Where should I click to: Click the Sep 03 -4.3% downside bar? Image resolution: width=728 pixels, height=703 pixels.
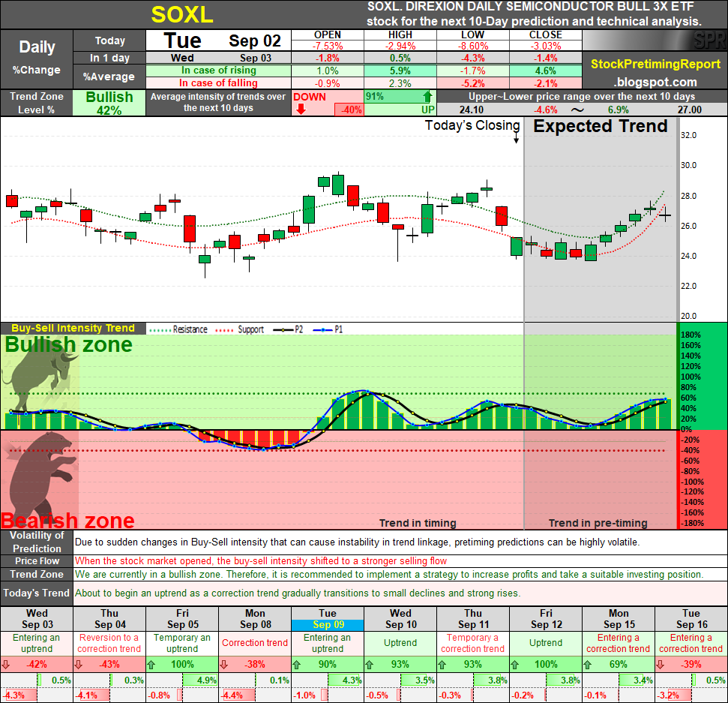[19, 695]
